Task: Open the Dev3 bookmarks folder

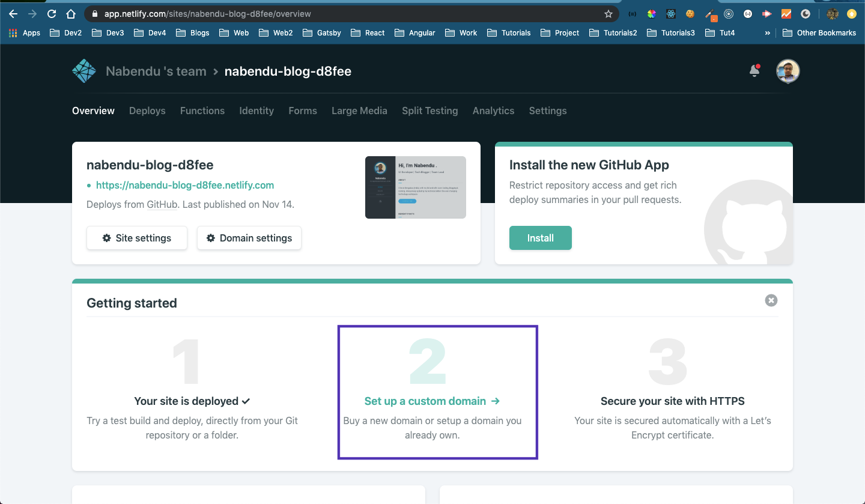Action: 108,33
